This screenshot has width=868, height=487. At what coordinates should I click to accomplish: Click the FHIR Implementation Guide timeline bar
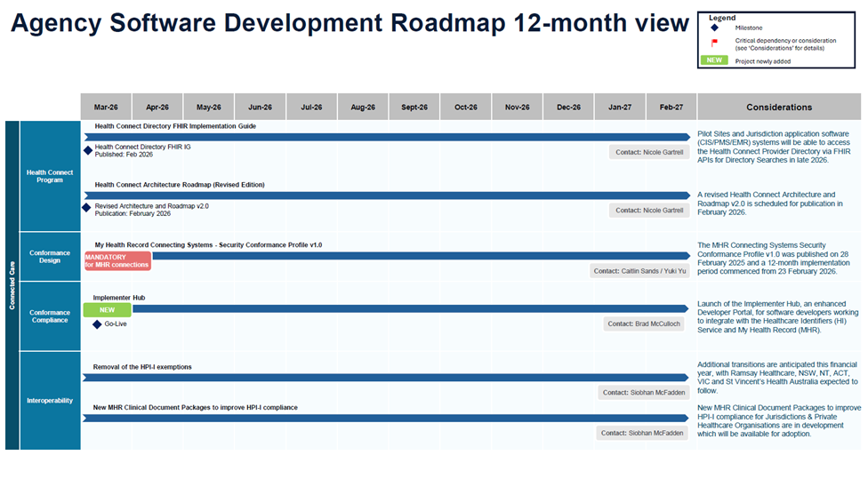click(387, 137)
